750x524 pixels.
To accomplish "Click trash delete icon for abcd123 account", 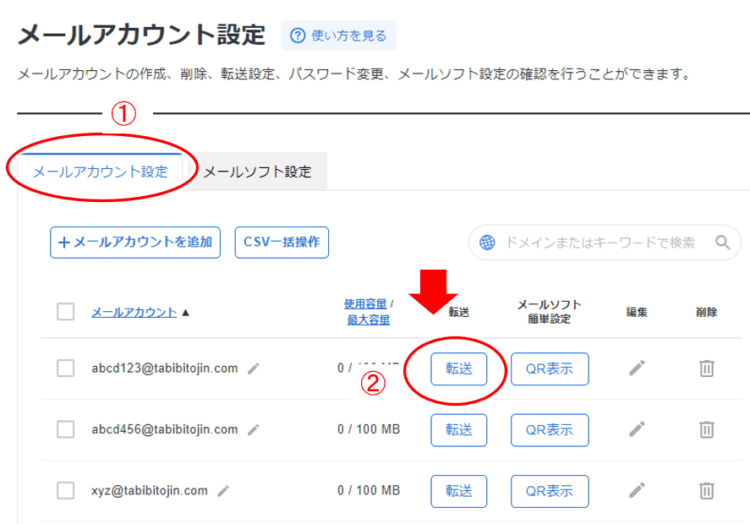I will click(706, 368).
